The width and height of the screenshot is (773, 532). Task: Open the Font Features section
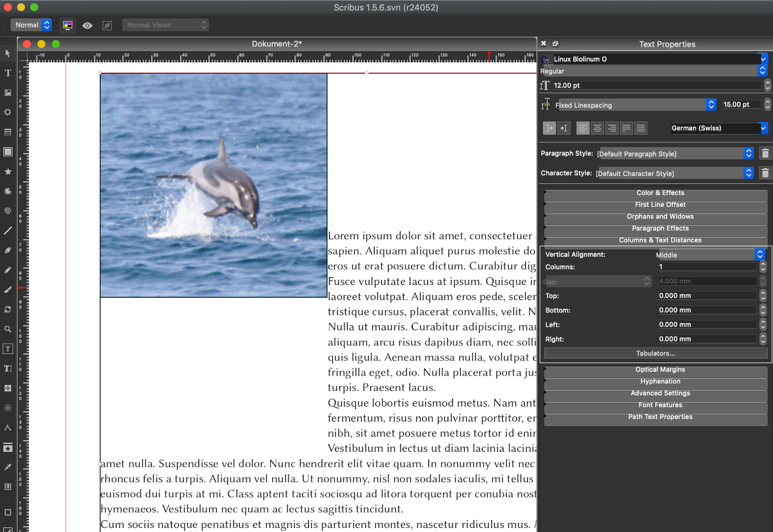pyautogui.click(x=659, y=405)
